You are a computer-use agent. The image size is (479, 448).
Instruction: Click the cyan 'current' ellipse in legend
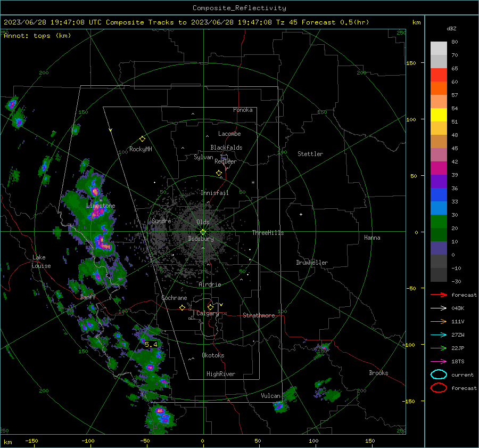tap(439, 374)
